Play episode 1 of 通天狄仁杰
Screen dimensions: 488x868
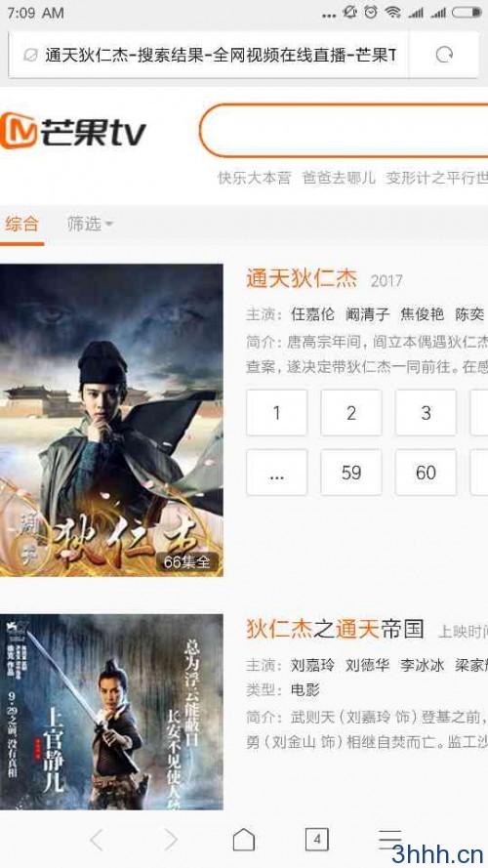tap(276, 412)
